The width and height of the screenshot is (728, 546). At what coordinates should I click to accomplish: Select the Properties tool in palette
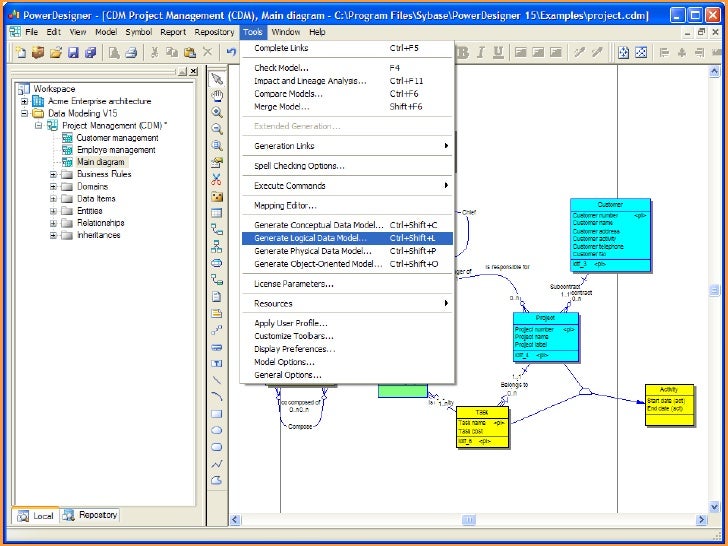click(217, 162)
